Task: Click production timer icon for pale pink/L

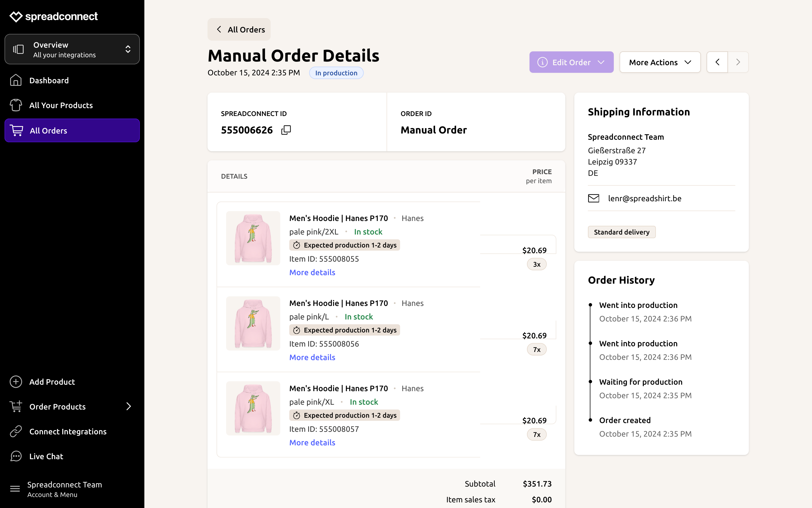Action: (297, 330)
